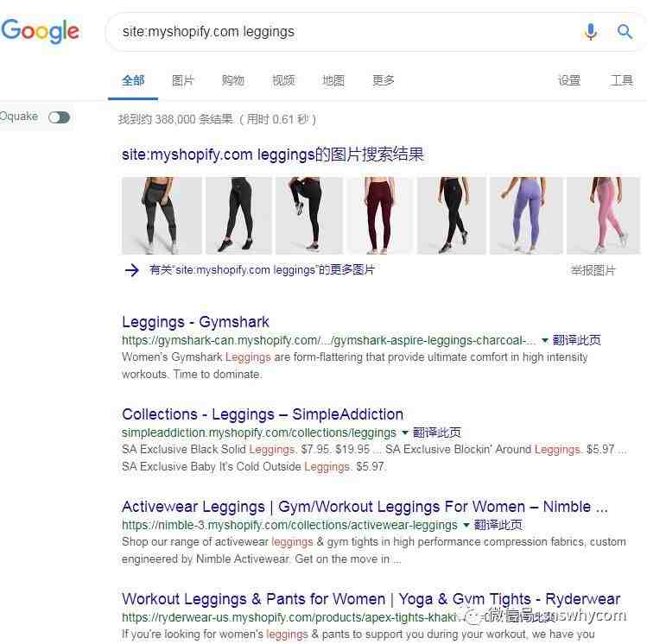Switch to the 图片 images tab
Viewport: 647px width, 644px height.
(183, 80)
